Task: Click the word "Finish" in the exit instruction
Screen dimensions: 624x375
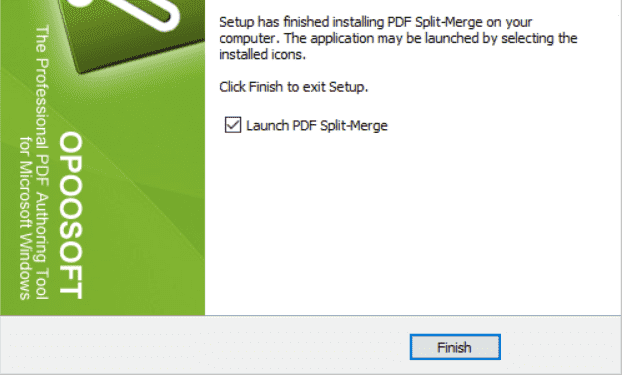Action: point(265,87)
